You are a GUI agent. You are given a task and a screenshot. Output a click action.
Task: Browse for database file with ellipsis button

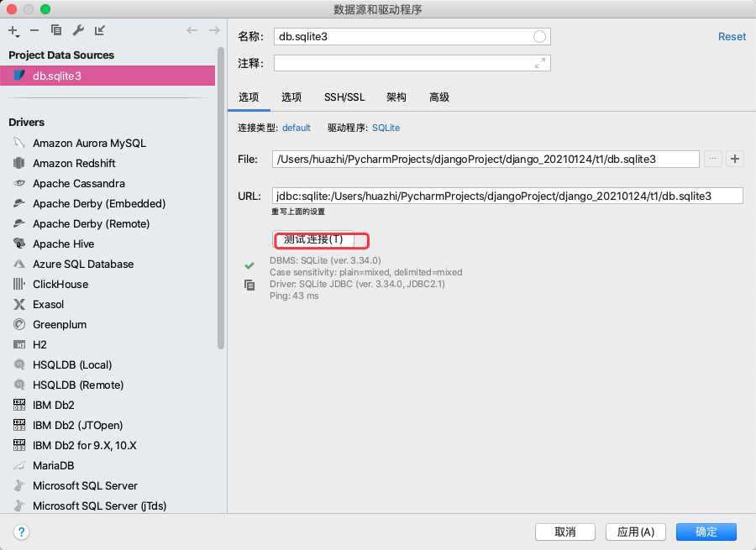tap(712, 159)
